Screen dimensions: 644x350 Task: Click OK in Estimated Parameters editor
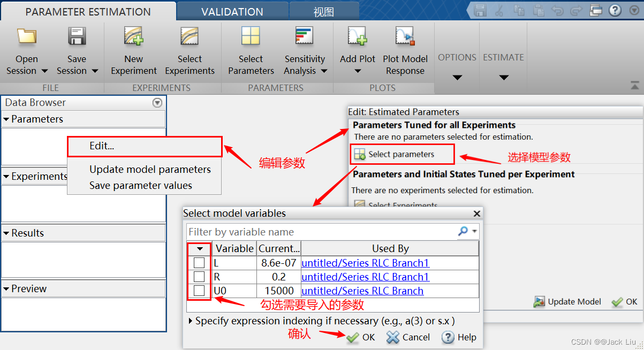click(x=625, y=302)
